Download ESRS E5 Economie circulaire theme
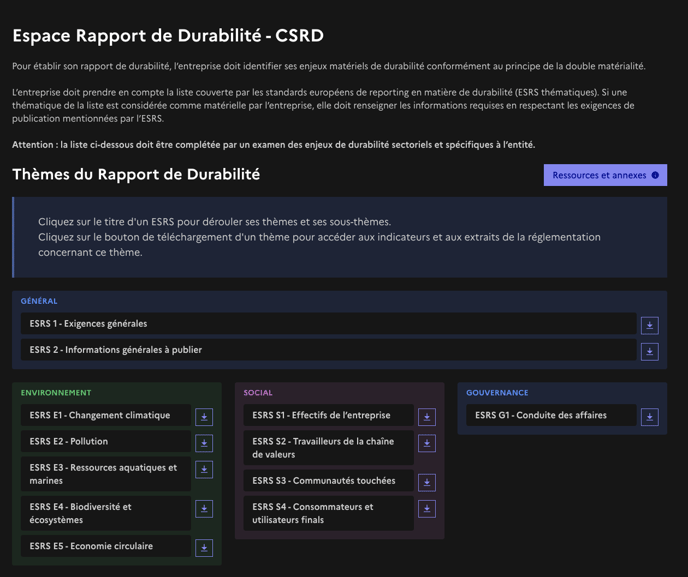This screenshot has width=688, height=577. [204, 548]
